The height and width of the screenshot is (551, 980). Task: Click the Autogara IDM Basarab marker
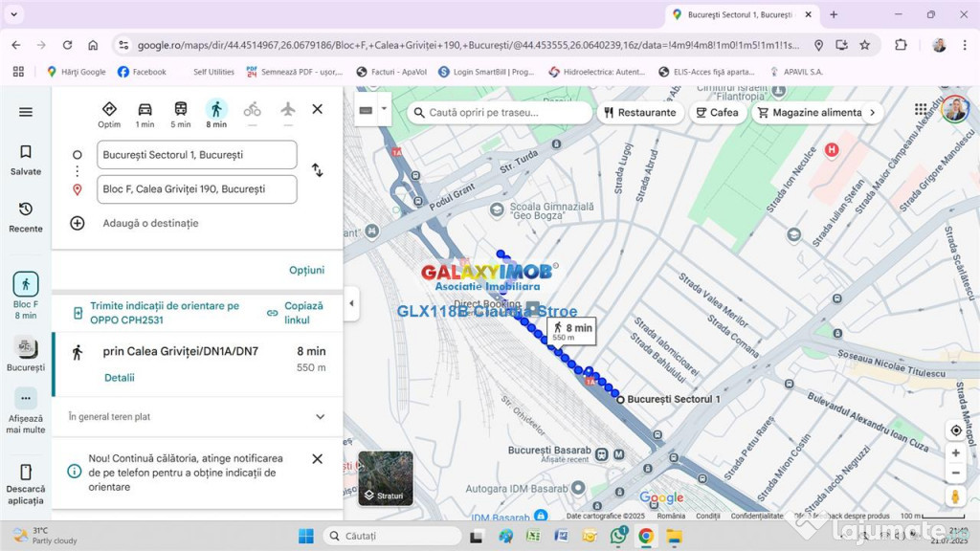click(579, 487)
